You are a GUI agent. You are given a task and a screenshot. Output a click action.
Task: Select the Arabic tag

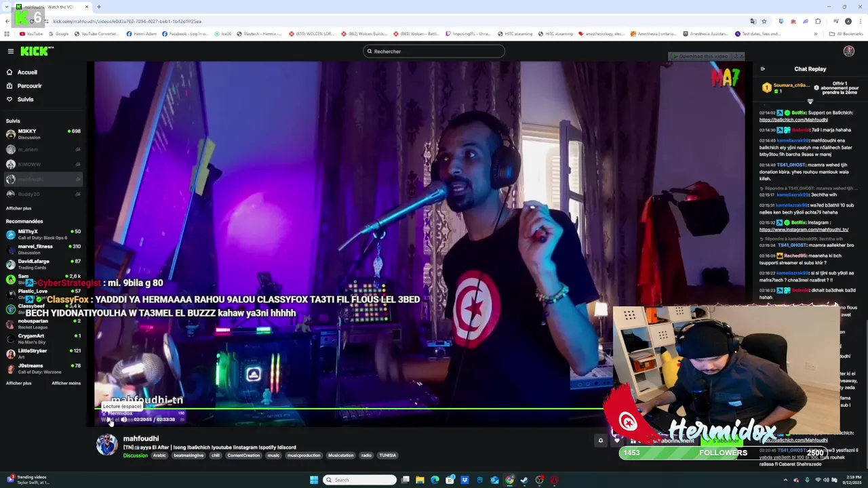(x=159, y=455)
